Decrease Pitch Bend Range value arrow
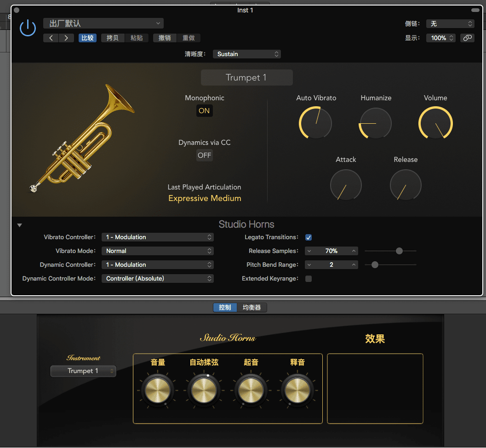The height and width of the screenshot is (448, 486). (x=309, y=265)
